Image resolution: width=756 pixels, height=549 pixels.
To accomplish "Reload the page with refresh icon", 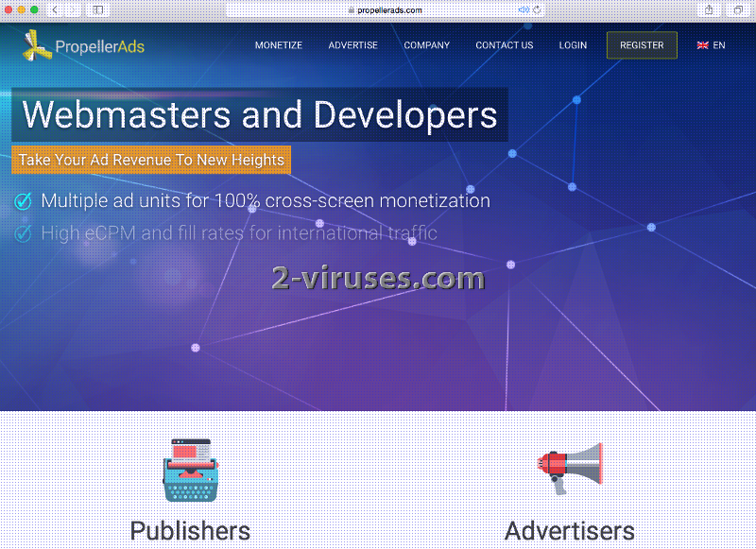I will point(537,9).
